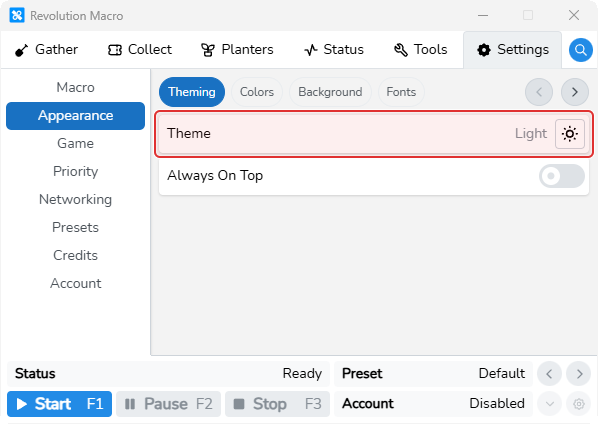This screenshot has height=424, width=598.
Task: Select the Settings tab
Action: click(513, 50)
